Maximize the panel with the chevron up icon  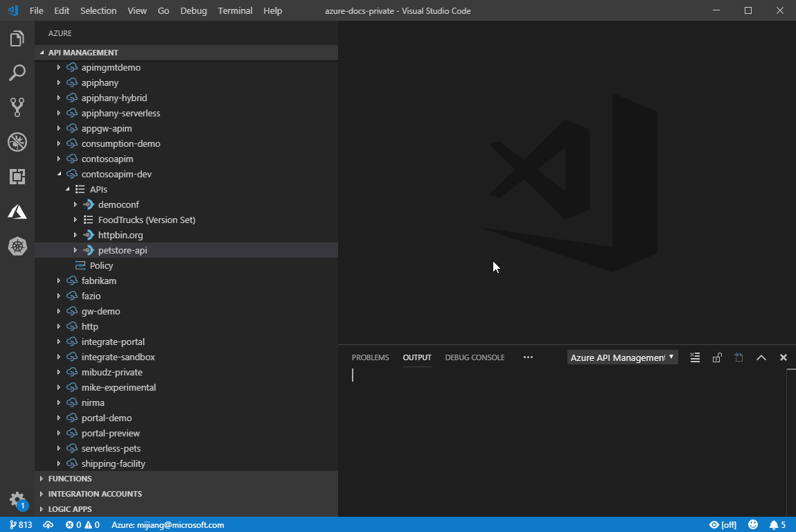tap(761, 357)
